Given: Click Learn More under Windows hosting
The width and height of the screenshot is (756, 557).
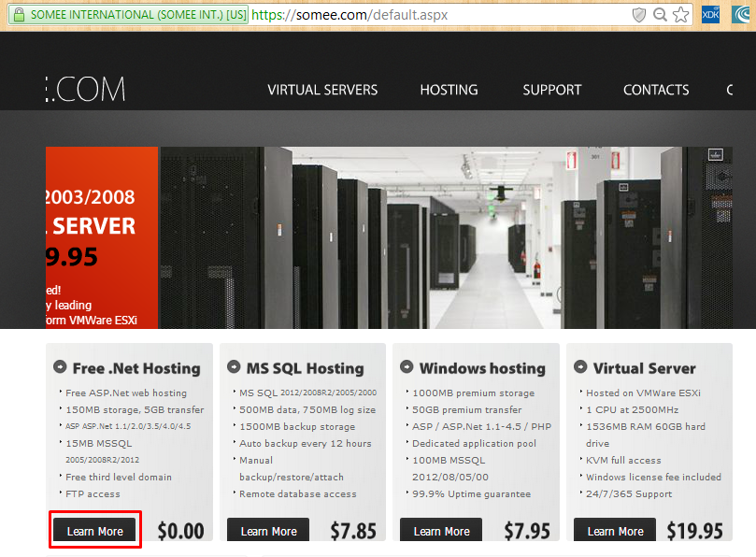Looking at the screenshot, I should [x=441, y=531].
